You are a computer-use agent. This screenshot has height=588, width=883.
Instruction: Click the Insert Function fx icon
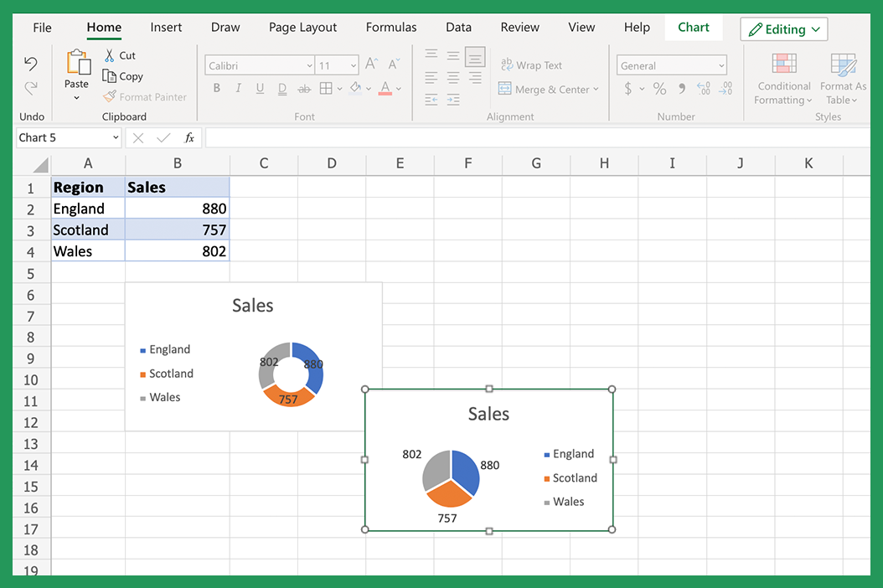189,137
